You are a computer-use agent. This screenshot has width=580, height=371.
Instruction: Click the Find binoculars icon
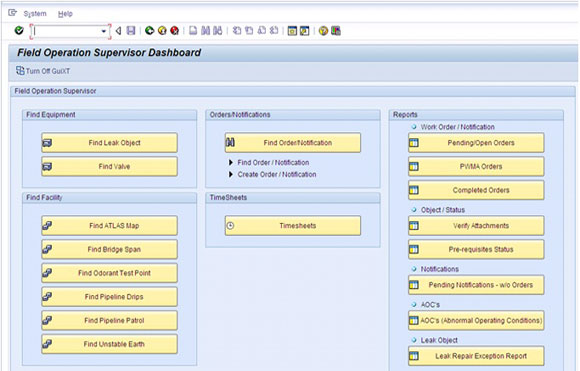coord(206,31)
